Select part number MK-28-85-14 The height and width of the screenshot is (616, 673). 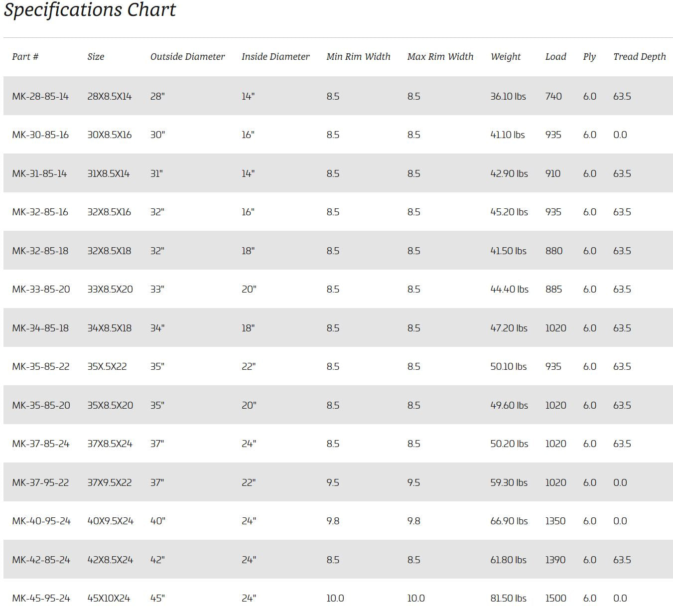pos(40,96)
